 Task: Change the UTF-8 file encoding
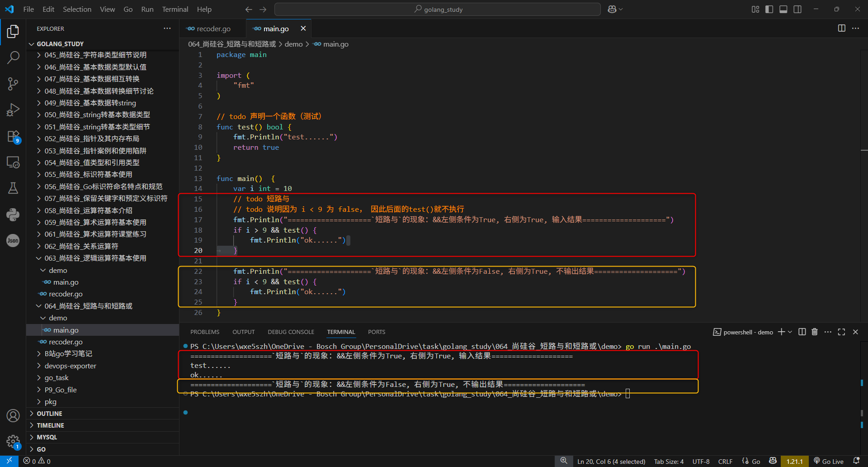tap(701, 461)
